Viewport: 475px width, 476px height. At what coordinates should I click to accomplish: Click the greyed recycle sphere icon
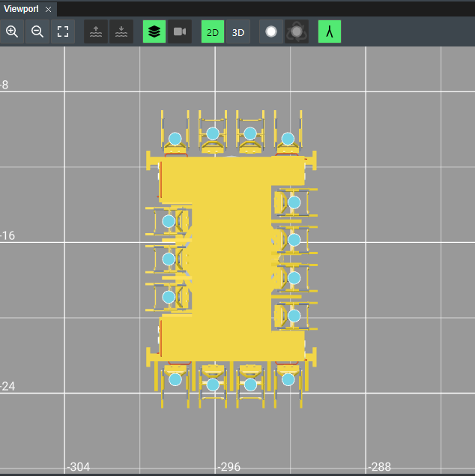(297, 31)
